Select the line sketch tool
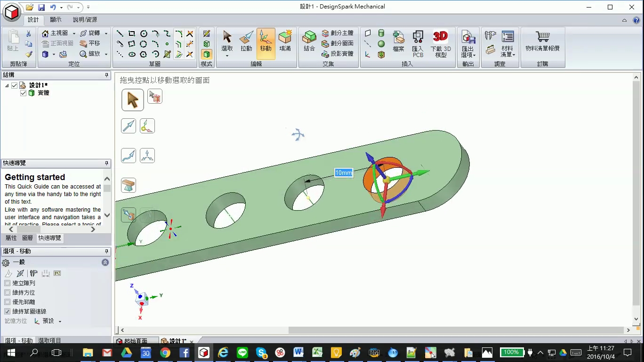Viewport: 644px width, 362px height. point(120,33)
